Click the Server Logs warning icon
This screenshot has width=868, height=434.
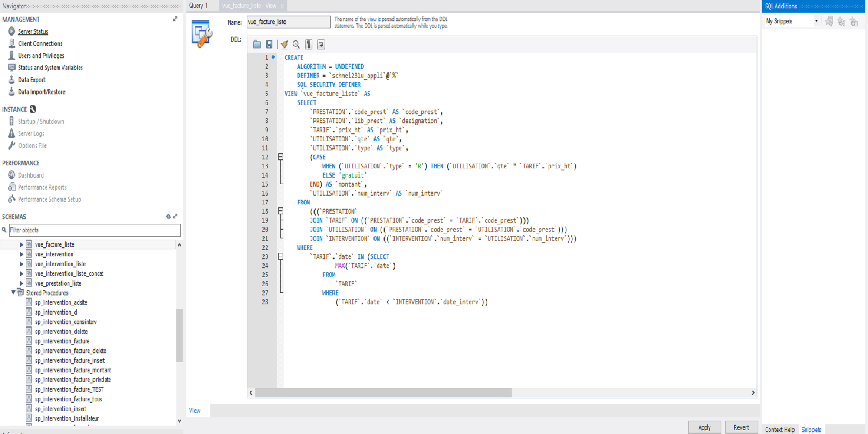pos(12,133)
